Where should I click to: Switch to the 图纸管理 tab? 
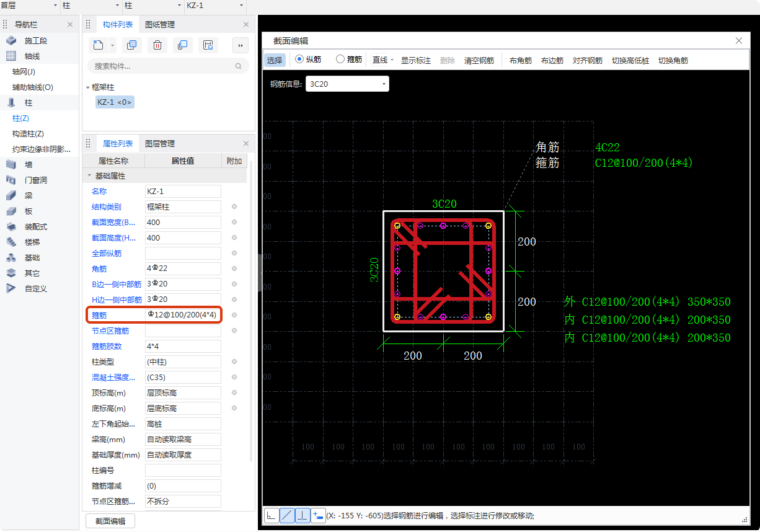coord(160,25)
